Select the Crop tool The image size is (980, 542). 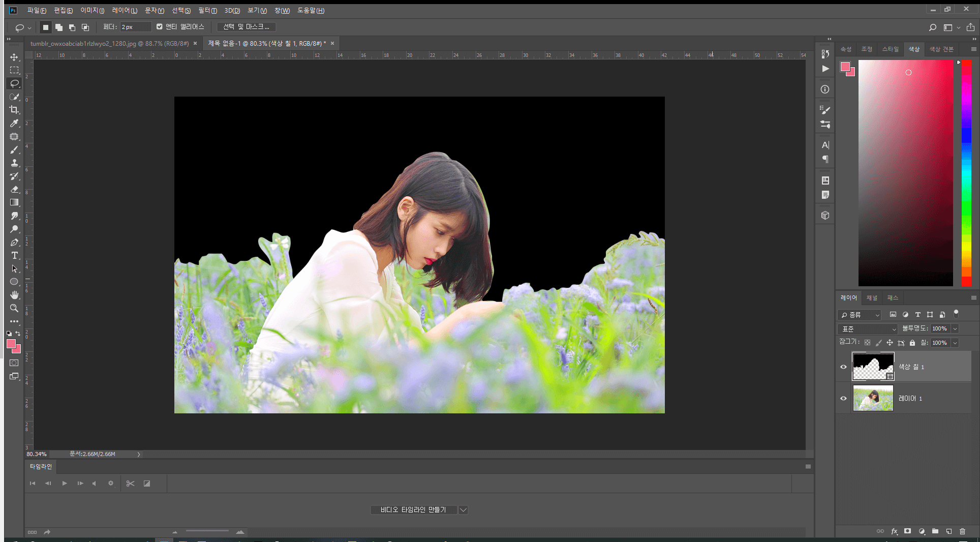pos(14,110)
